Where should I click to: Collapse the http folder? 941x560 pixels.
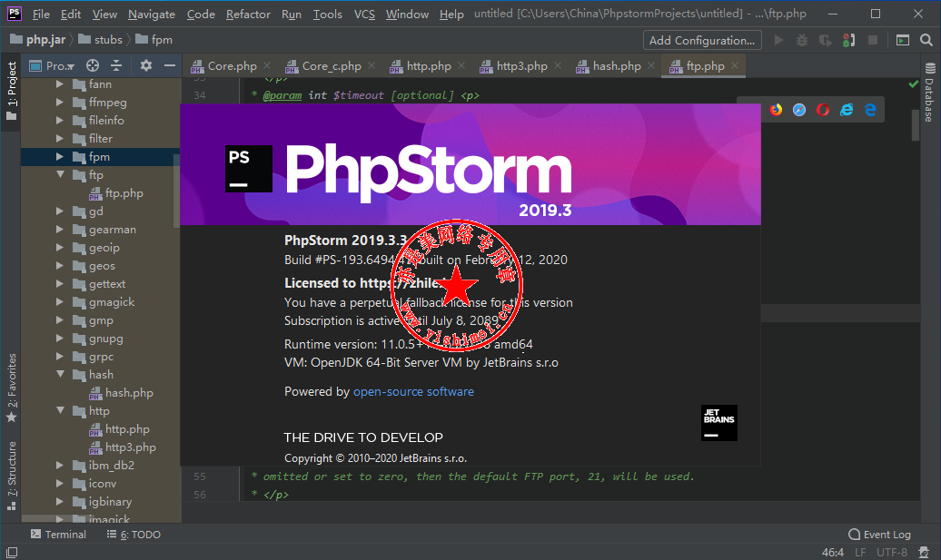click(60, 411)
